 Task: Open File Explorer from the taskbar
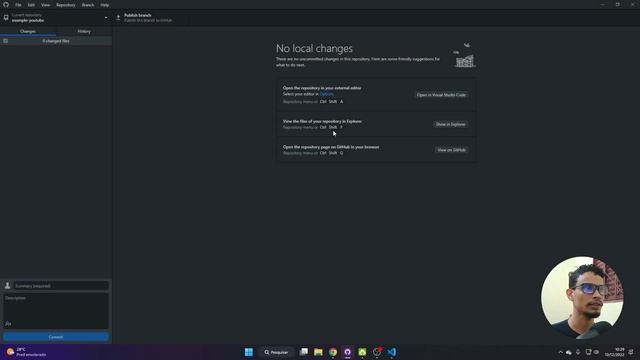tap(318, 352)
